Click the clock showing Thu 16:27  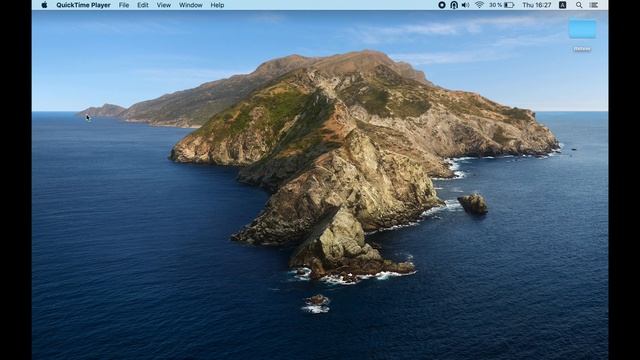click(537, 5)
